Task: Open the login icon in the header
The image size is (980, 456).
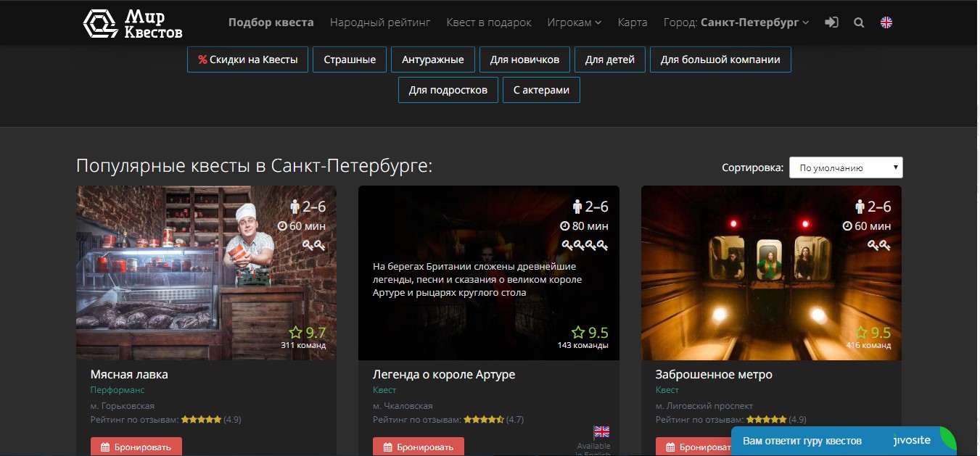Action: (832, 22)
